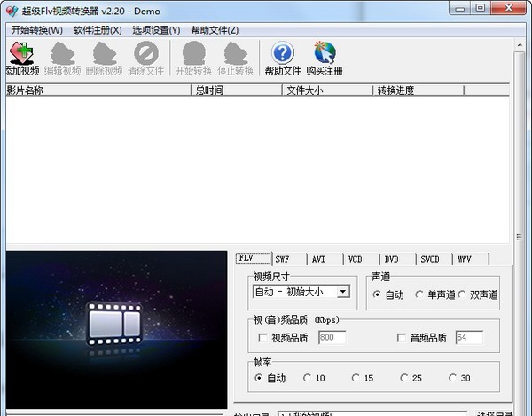Switch to the SWF format tab
This screenshot has height=416, width=532.
coord(289,259)
